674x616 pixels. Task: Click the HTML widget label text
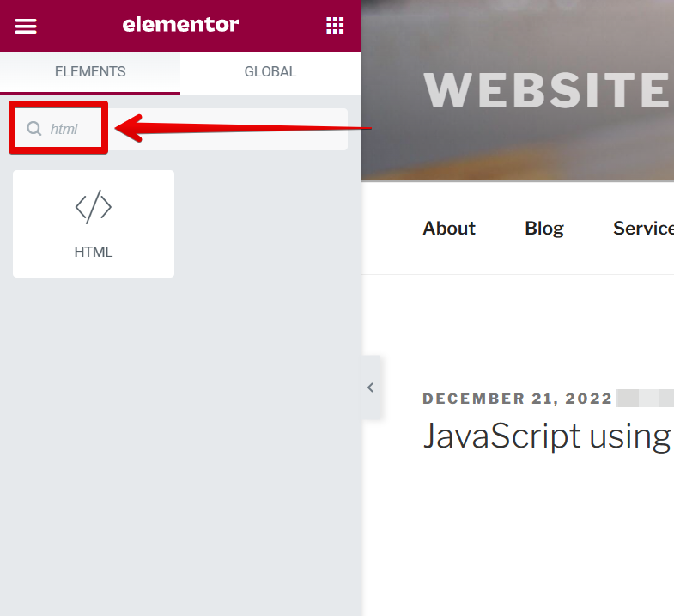(x=93, y=253)
